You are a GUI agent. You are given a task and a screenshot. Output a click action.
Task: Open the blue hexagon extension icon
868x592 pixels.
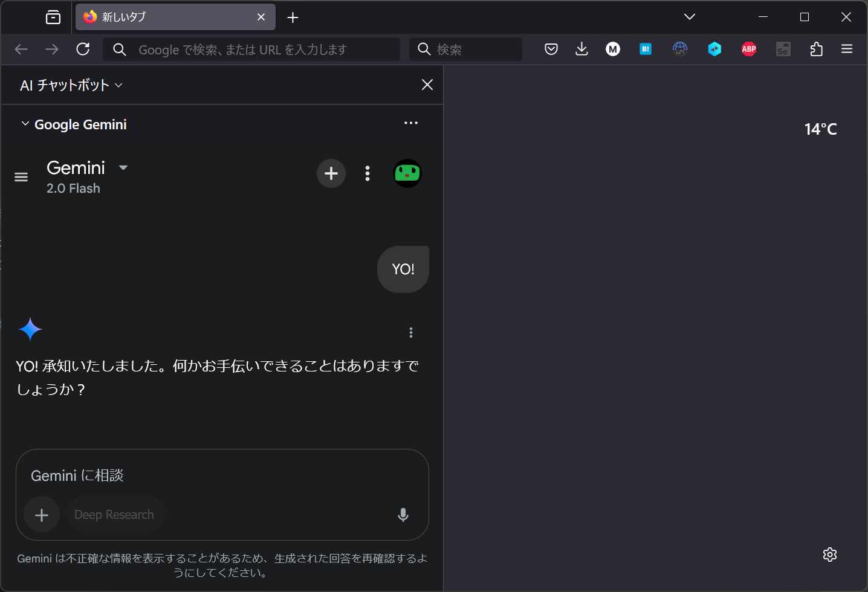[714, 50]
